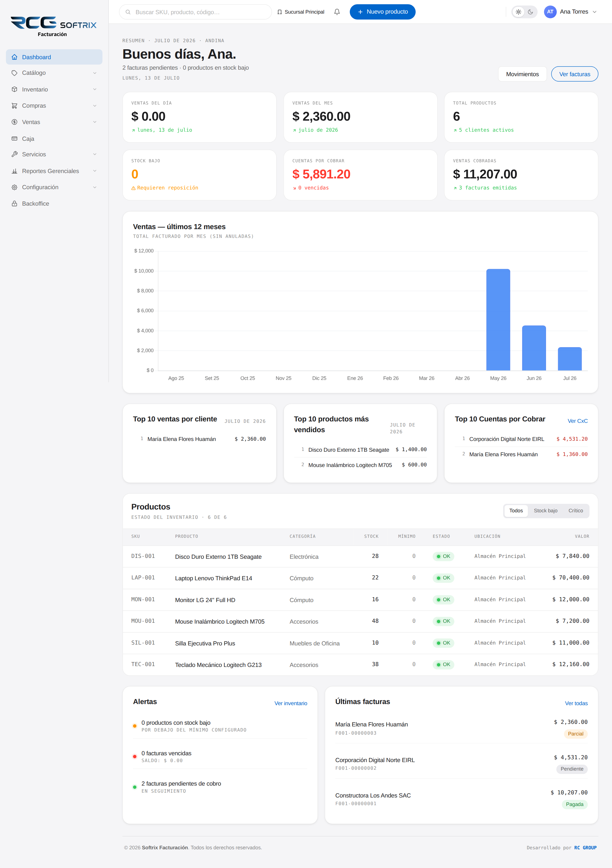Click the Catálogo tag icon

[x=14, y=73]
